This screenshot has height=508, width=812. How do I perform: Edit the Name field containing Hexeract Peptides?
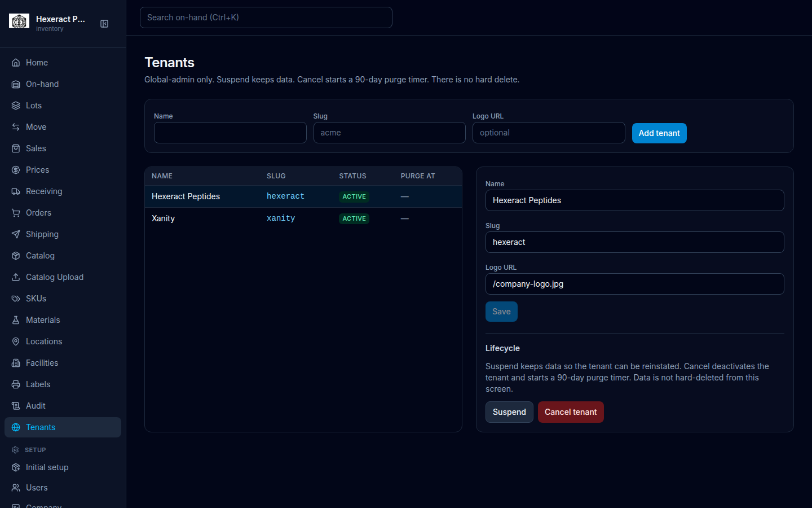click(x=635, y=200)
